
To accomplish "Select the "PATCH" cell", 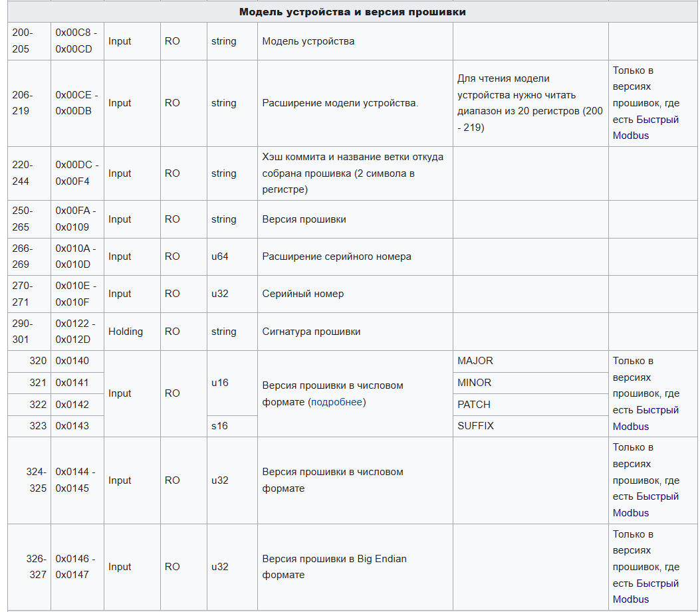I will 474,405.
